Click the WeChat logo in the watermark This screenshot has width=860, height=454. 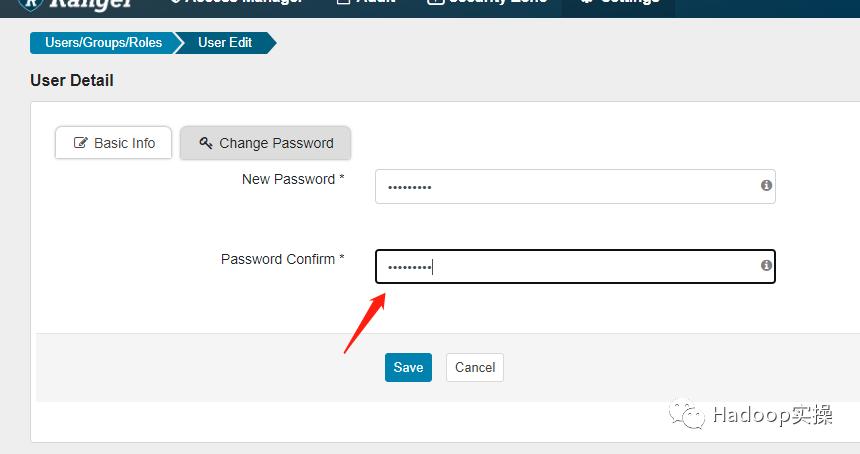[x=690, y=415]
